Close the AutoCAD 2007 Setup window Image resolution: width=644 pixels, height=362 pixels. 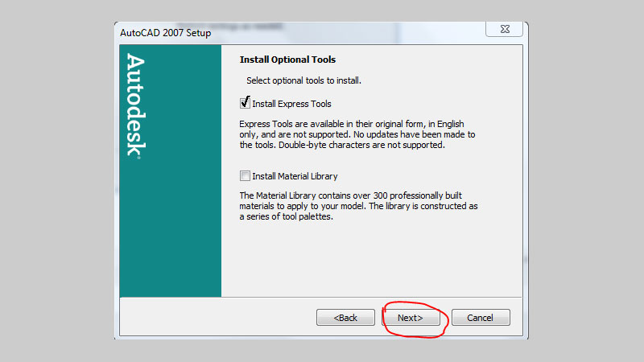pos(505,29)
